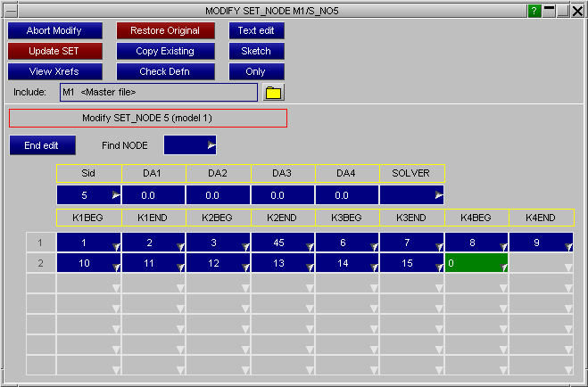Select node cell with value 6
The height and width of the screenshot is (387, 588).
click(347, 243)
